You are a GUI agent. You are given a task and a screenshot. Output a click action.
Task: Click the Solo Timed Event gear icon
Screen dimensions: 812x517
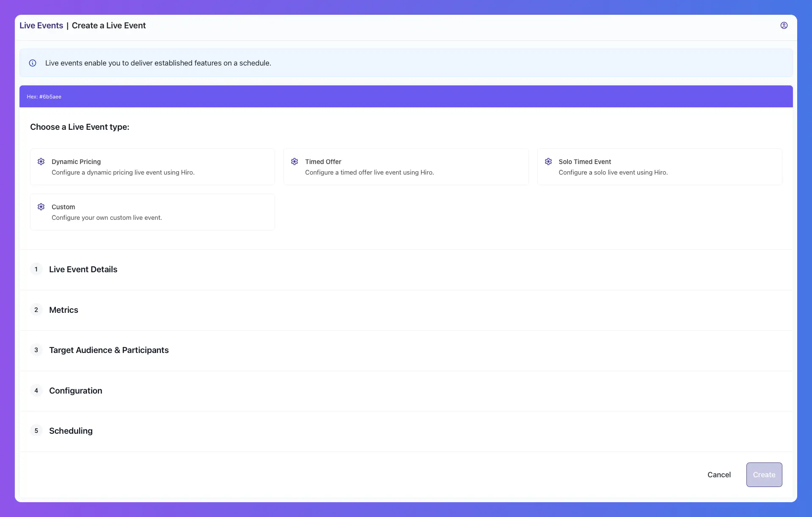coord(548,161)
